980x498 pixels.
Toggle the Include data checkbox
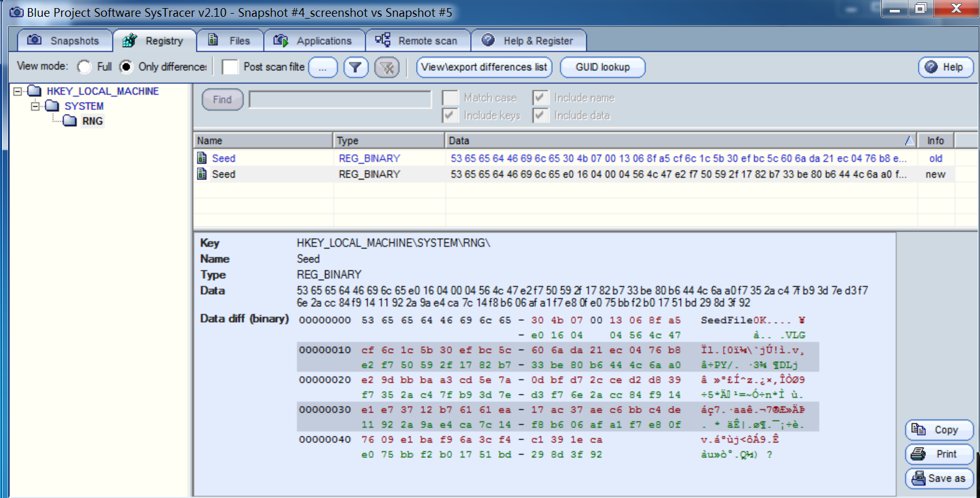click(x=540, y=115)
